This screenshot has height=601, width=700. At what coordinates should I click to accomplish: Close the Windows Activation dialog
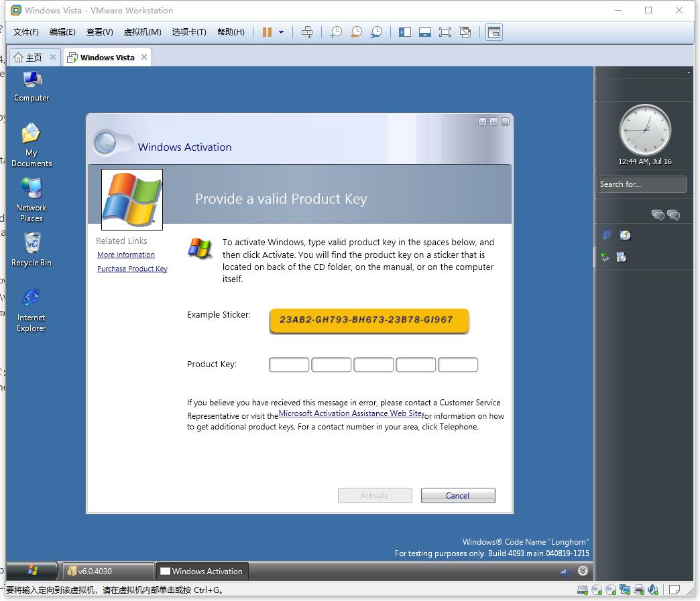(505, 122)
